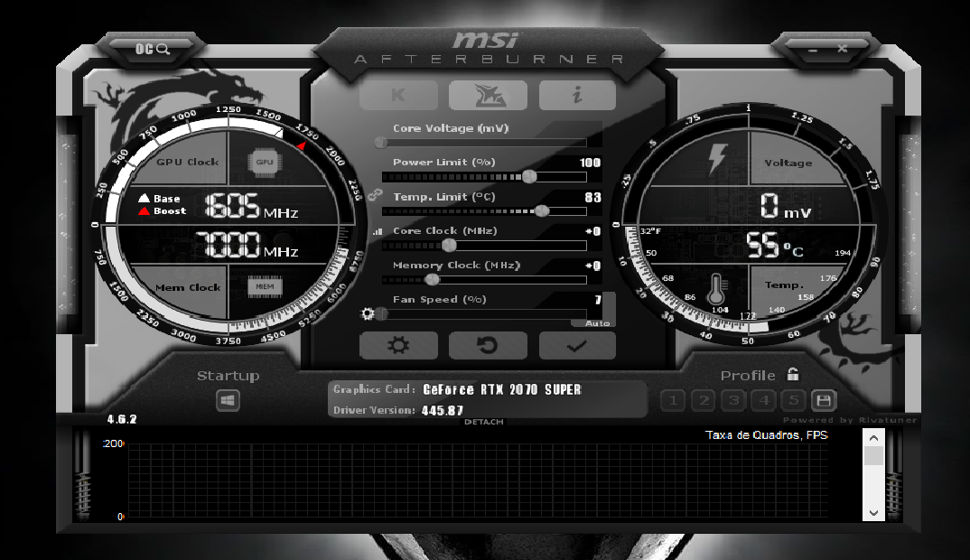Click the Core Clock +0 value
This screenshot has height=560, width=970.
593,231
